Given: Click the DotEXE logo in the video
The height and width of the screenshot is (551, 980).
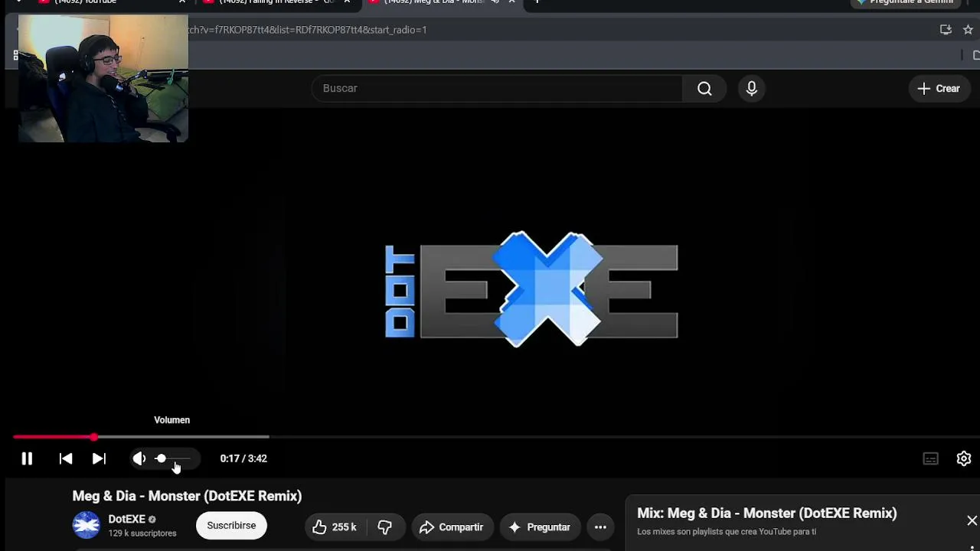Looking at the screenshot, I should click(x=531, y=289).
